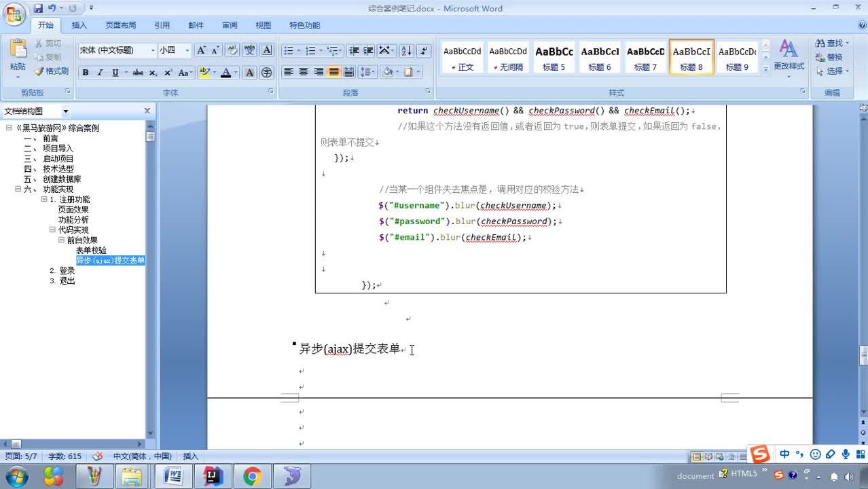Screen dimensions: 868x489
Task: Open IntelliJ IDEA from the taskbar
Action: click(x=213, y=476)
